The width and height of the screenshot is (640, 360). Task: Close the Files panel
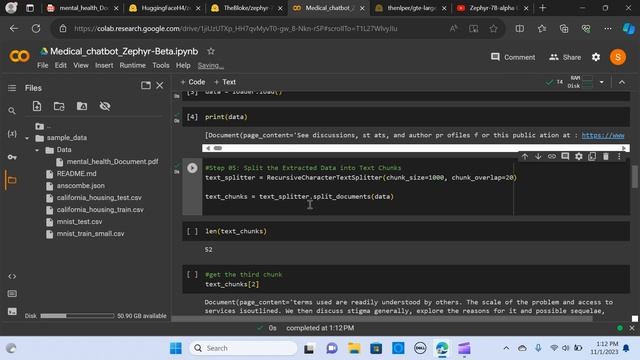pyautogui.click(x=160, y=85)
